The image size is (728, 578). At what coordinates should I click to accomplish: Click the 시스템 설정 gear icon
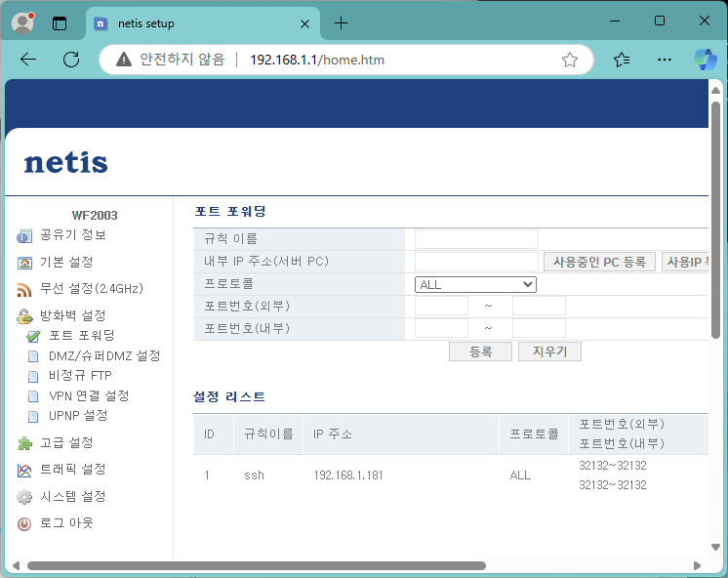point(25,497)
